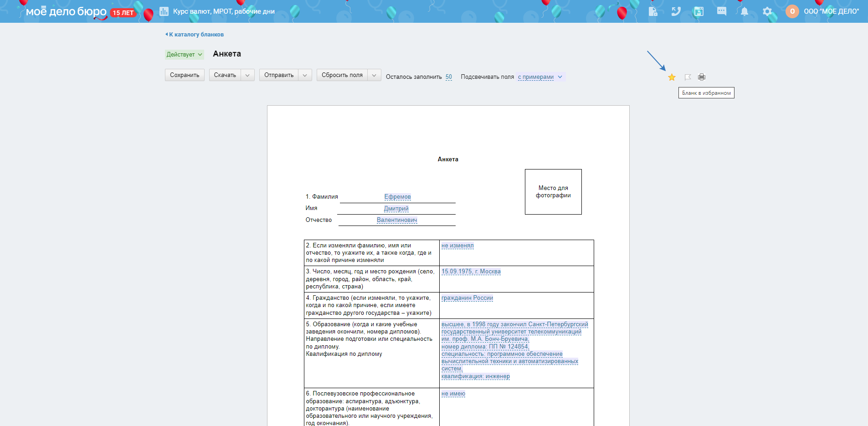This screenshot has height=426, width=868.
Task: Change highlight mode from с примерами
Action: (x=539, y=77)
